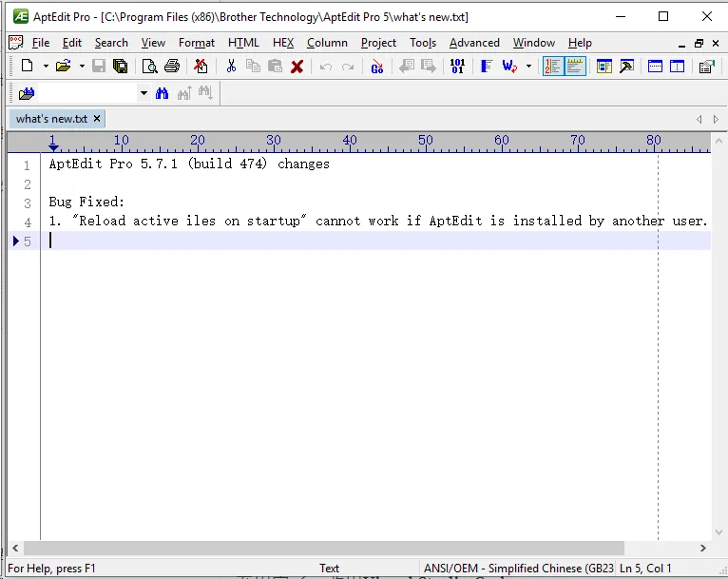
Task: Click the Go To line icon
Action: click(x=377, y=66)
